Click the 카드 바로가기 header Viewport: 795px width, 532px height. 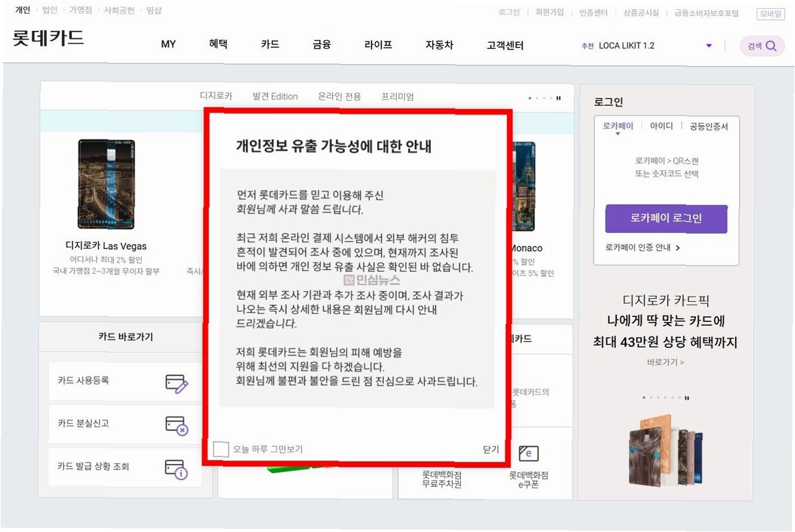(x=125, y=337)
